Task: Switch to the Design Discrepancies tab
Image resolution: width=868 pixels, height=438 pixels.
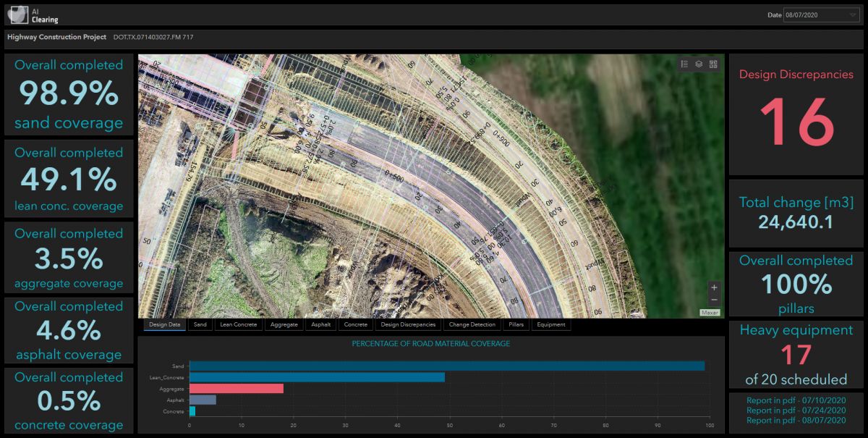Action: tap(408, 325)
